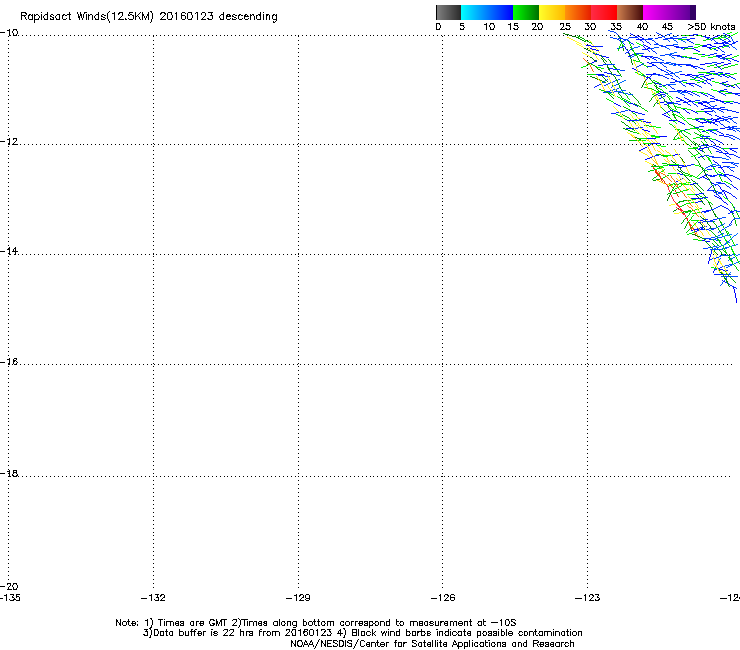Click the '-123' longitude axis label
This screenshot has width=740, height=650.
588,598
